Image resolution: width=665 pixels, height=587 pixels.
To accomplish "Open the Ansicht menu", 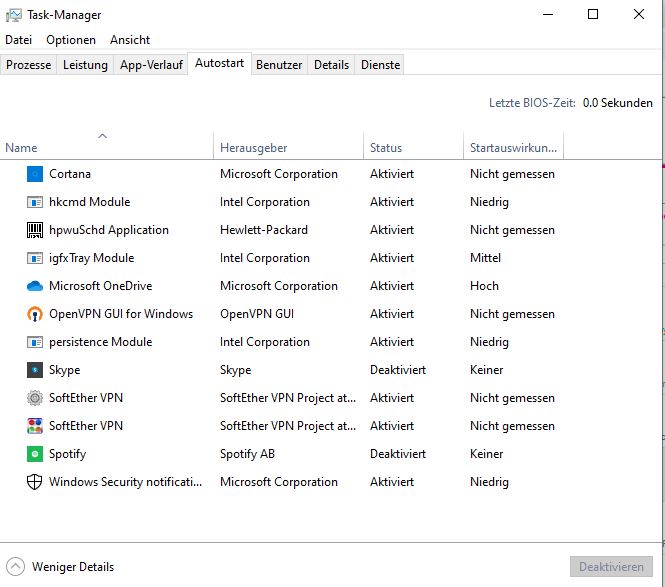I will coord(130,40).
